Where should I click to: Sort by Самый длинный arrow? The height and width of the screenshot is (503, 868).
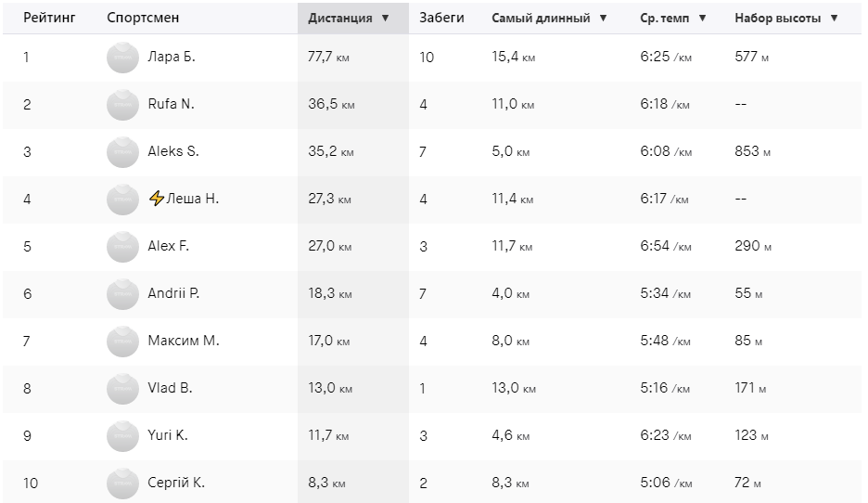pos(604,19)
